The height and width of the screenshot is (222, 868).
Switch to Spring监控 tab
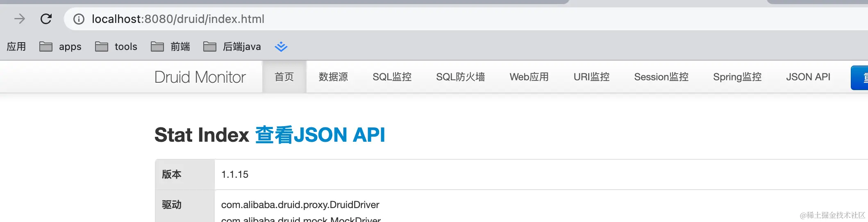737,77
